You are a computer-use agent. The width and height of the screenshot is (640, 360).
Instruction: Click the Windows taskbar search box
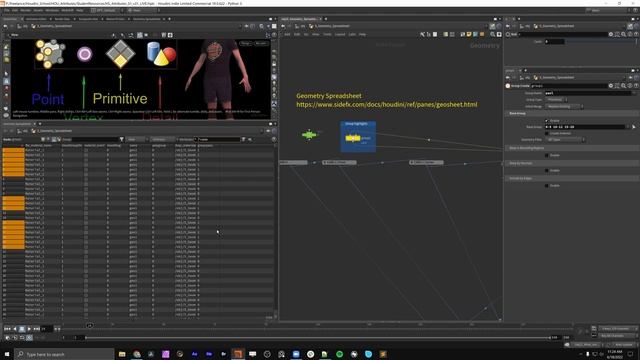coord(64,354)
